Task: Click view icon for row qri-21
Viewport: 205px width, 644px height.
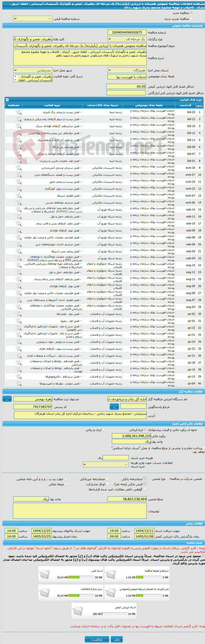Action: pos(19,356)
